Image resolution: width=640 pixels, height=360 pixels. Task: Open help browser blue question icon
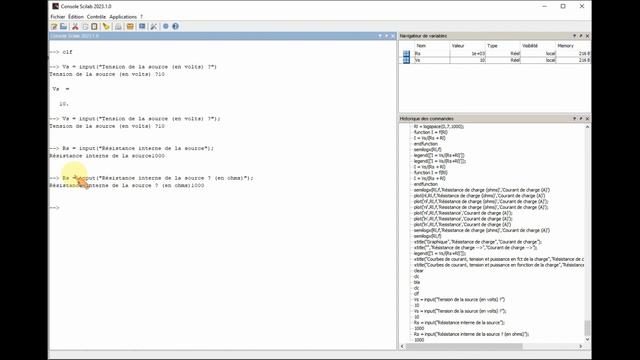click(x=176, y=27)
